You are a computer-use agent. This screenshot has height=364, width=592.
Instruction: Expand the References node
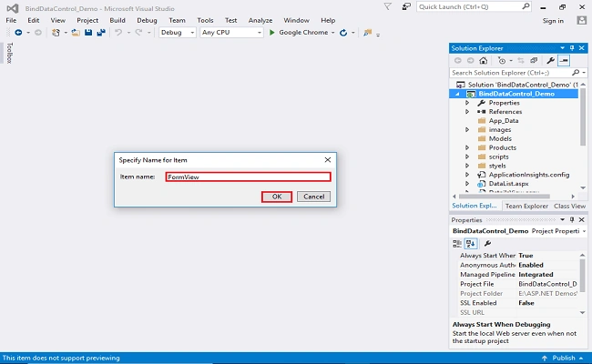(467, 112)
